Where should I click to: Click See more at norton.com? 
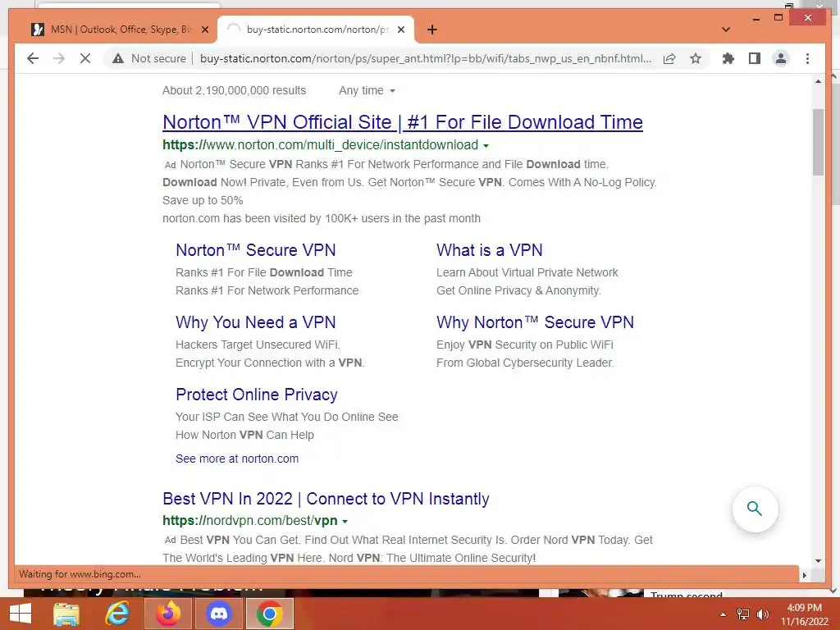point(237,459)
